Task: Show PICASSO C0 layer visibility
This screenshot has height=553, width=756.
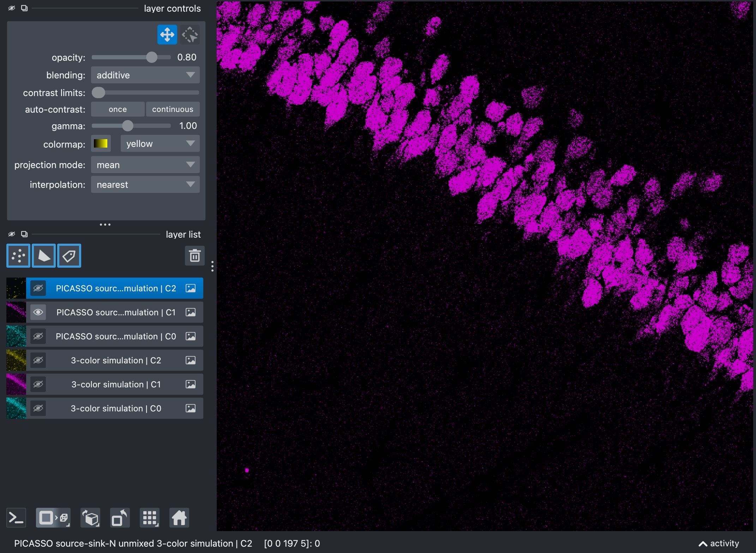Action: point(38,336)
